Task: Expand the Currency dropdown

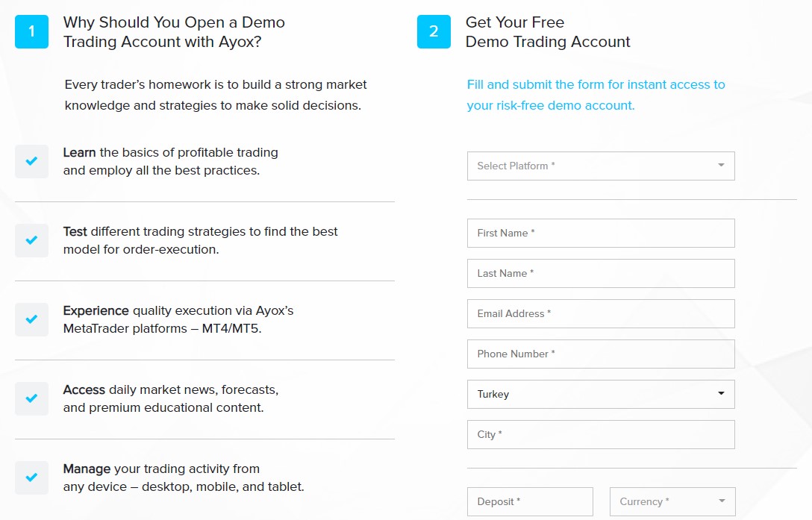Action: (672, 501)
